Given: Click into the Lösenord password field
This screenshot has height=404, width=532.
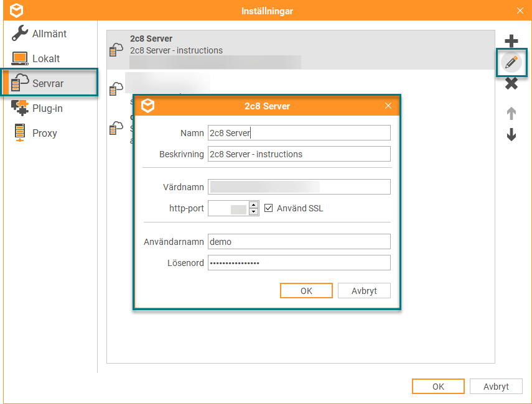Looking at the screenshot, I should [299, 263].
